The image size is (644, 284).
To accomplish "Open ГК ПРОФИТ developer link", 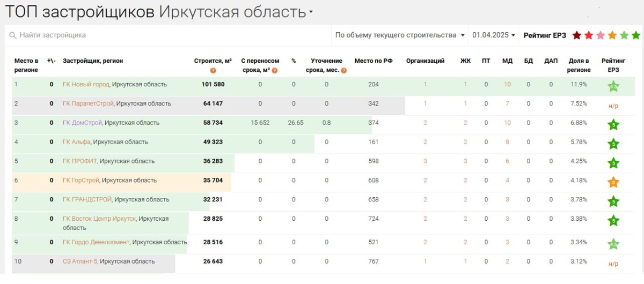I will 79,161.
